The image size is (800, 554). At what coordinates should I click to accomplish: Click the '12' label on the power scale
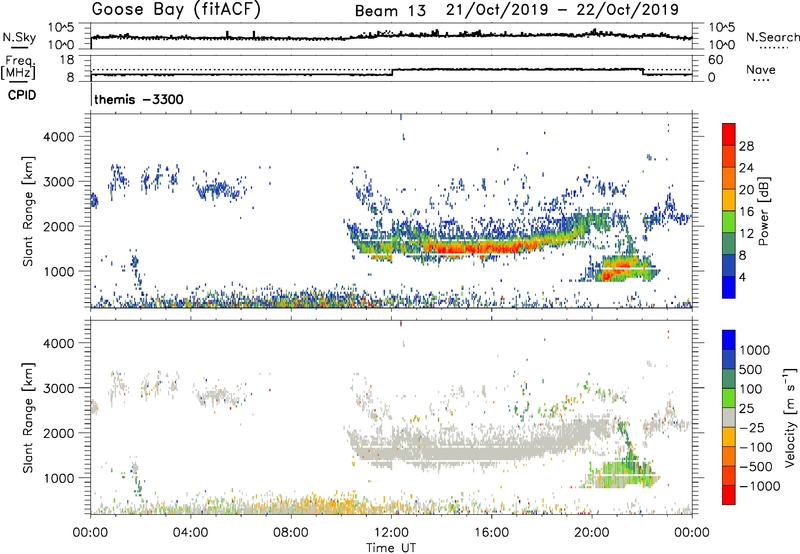tap(746, 234)
